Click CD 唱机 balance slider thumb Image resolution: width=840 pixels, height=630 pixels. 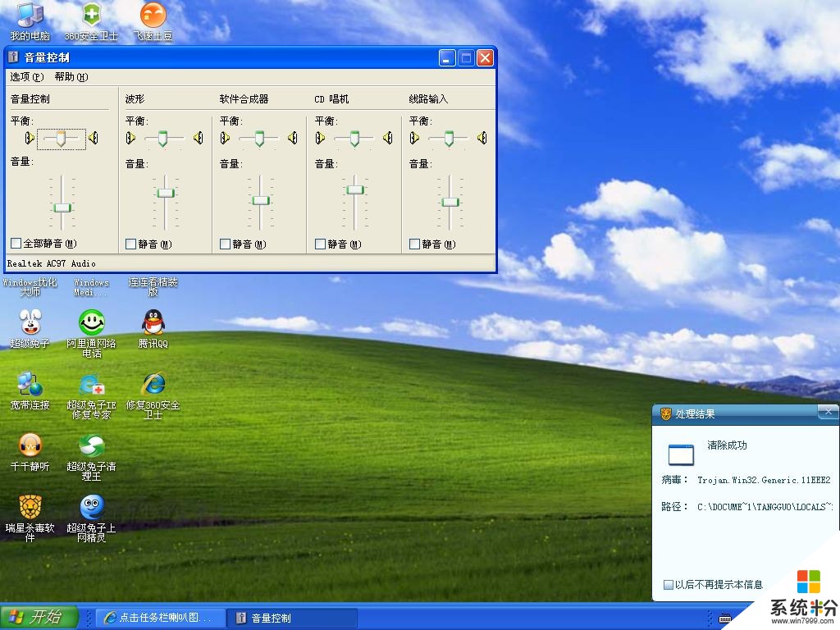(x=354, y=139)
